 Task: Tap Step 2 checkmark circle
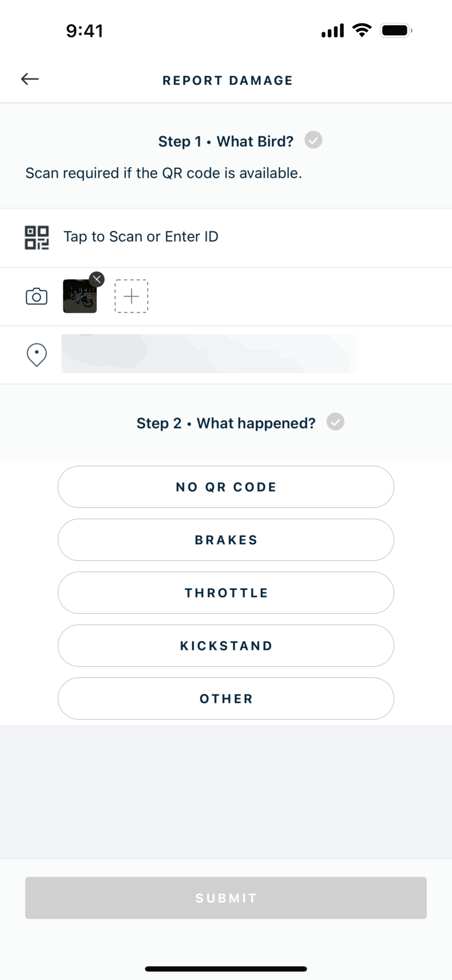pyautogui.click(x=335, y=422)
